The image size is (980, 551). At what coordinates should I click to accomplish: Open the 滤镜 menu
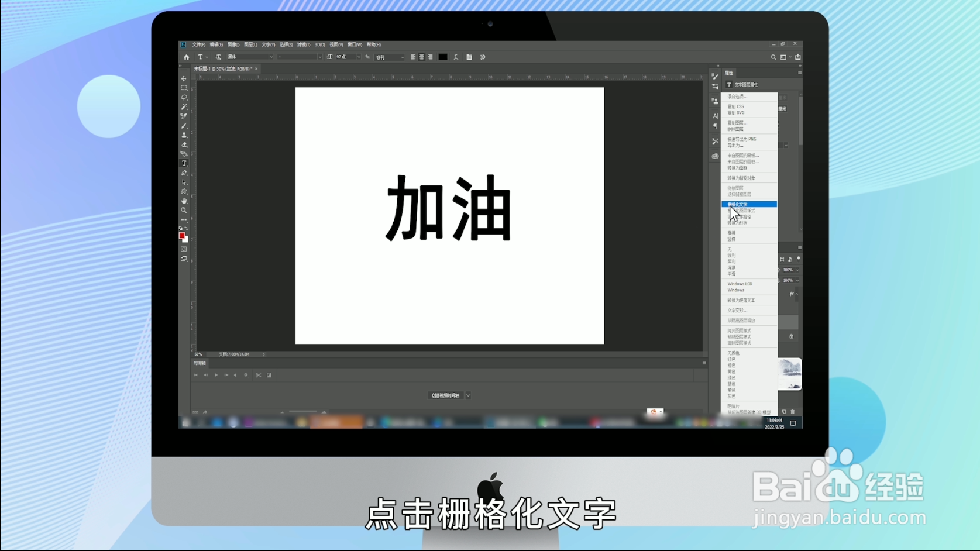pyautogui.click(x=305, y=44)
